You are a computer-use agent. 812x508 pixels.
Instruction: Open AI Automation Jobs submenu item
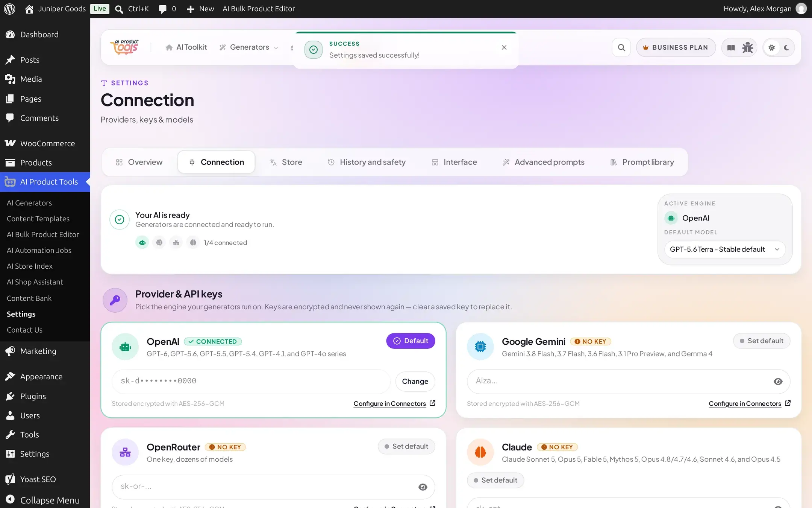39,250
